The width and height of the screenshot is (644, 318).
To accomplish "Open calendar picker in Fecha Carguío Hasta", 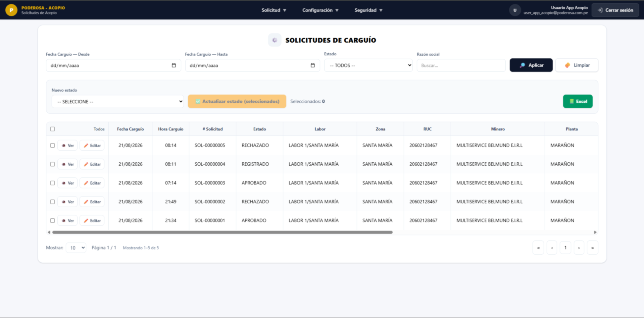I will 313,65.
